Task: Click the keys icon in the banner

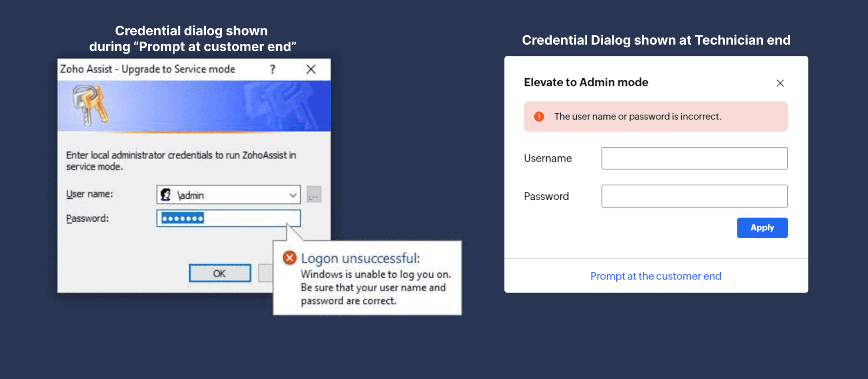Action: (90, 105)
